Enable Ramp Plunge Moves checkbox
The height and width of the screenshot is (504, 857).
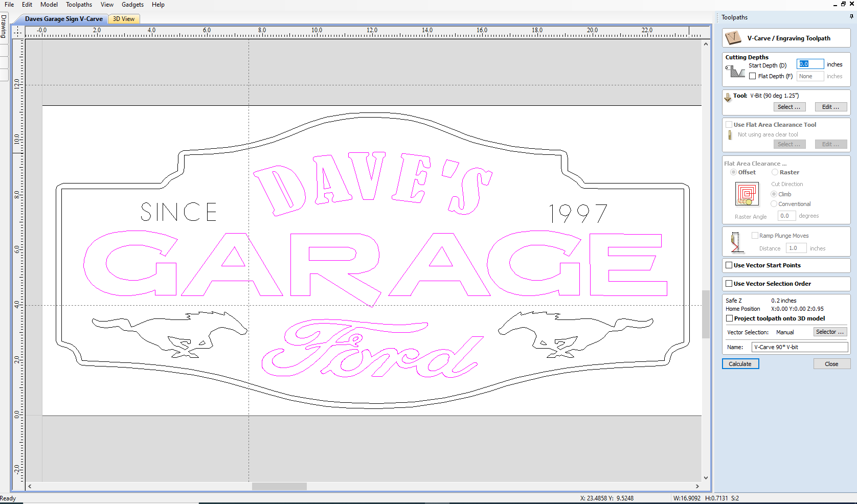[755, 236]
